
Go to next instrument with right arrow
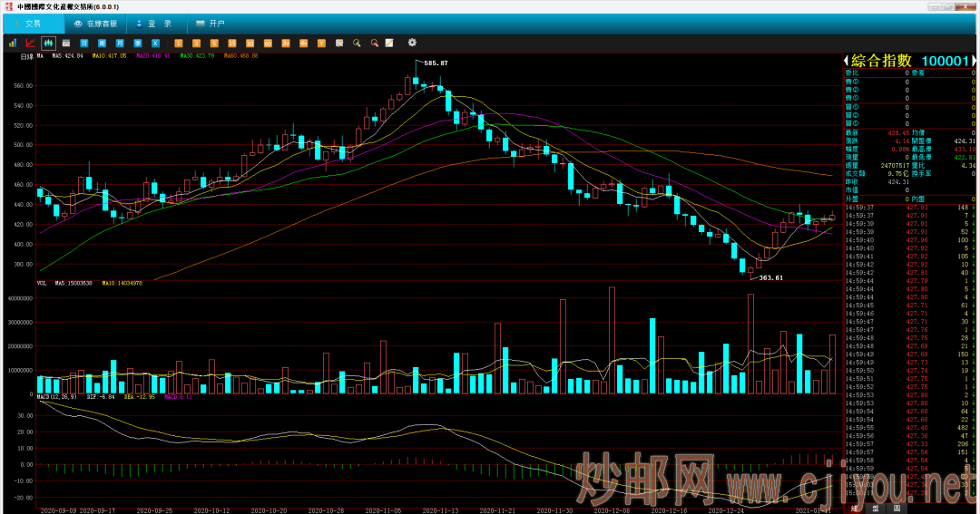click(x=974, y=61)
